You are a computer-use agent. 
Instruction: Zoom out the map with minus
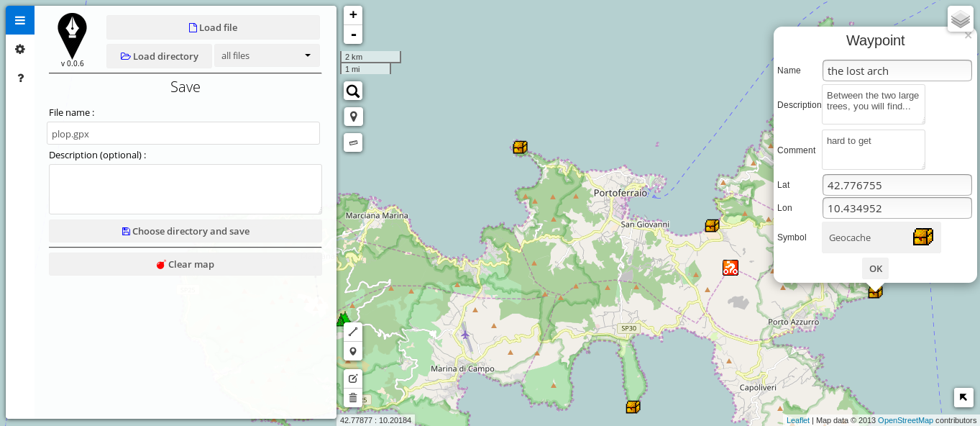[353, 34]
